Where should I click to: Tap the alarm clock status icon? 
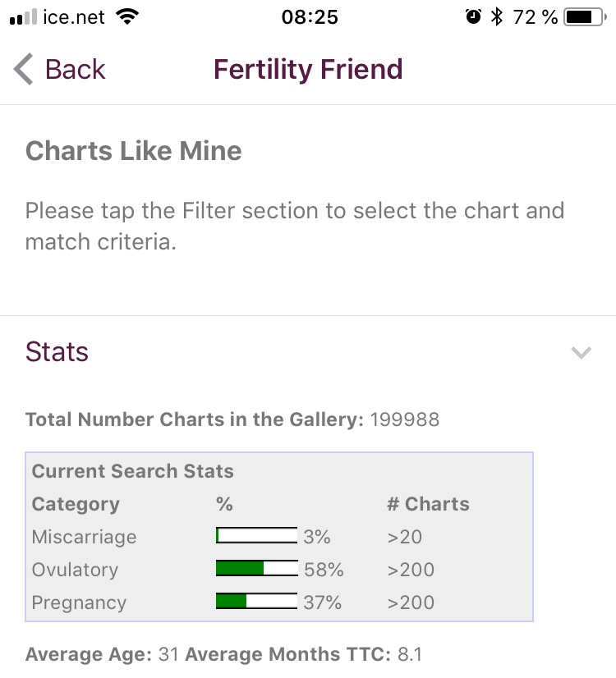point(473,16)
